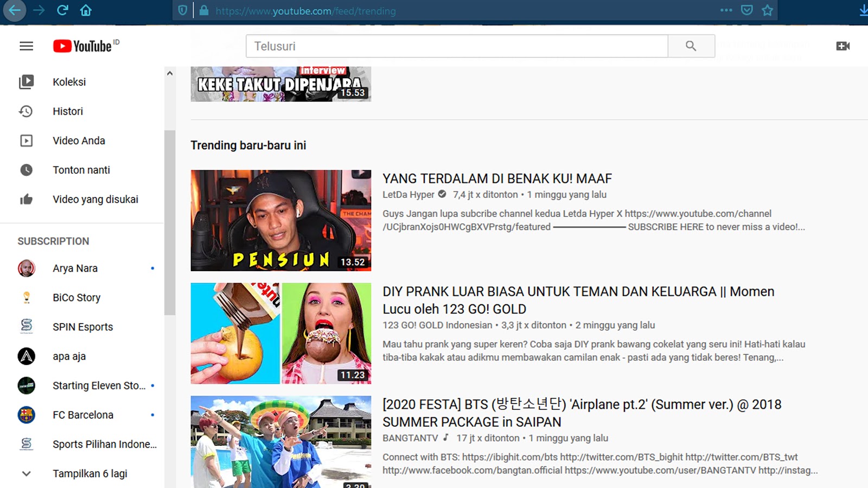Open the downloads arrow icon
The width and height of the screenshot is (868, 488).
click(863, 10)
